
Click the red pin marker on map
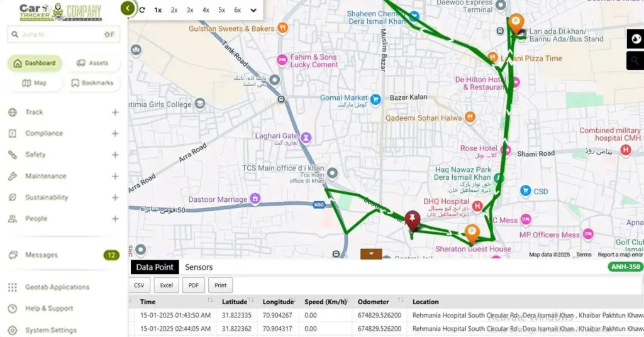pos(413,221)
